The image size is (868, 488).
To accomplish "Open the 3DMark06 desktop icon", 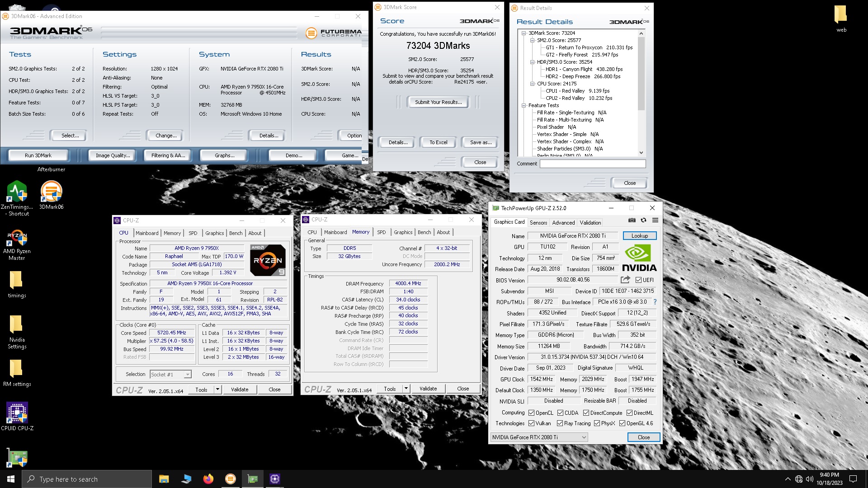I will [51, 195].
